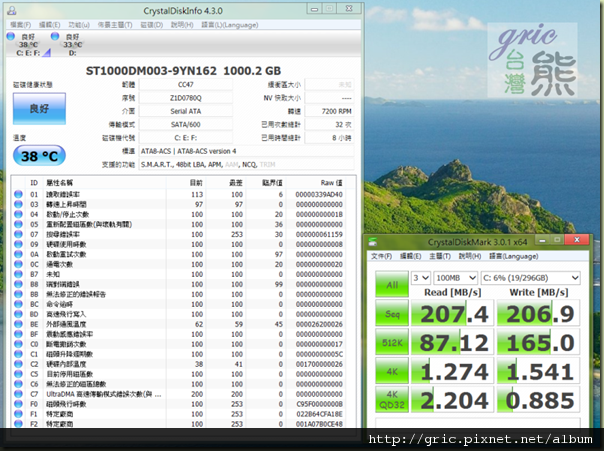Open the 100MB test size dropdown

(456, 278)
